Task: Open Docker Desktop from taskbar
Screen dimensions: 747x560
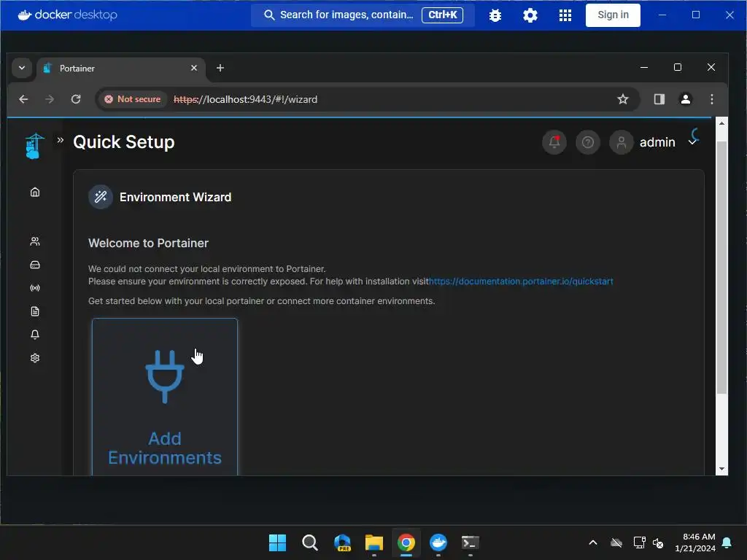Action: coord(438,542)
